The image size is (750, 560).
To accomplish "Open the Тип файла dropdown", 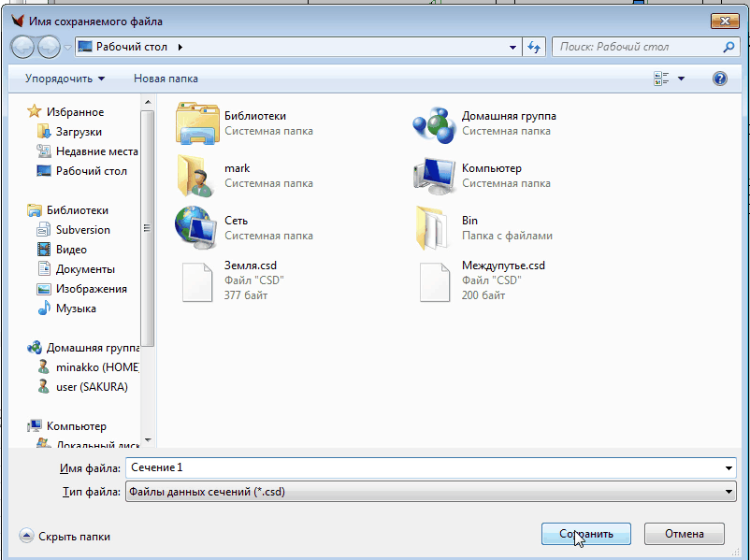I will tap(430, 492).
